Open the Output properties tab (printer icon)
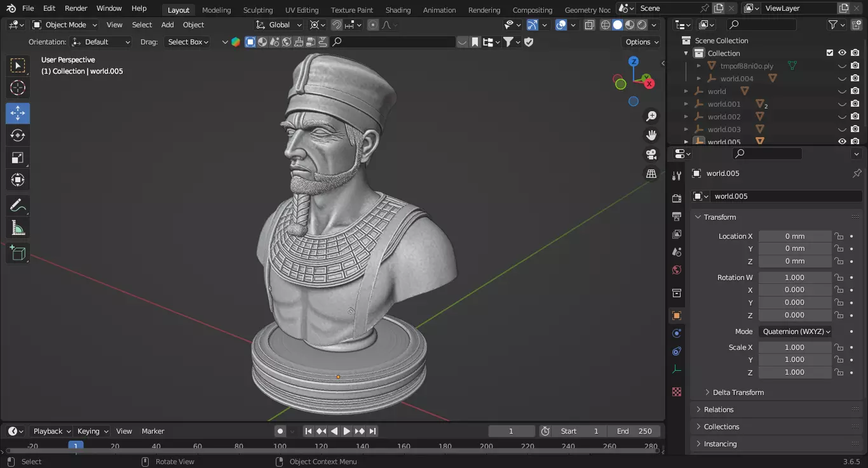The height and width of the screenshot is (468, 868). (x=677, y=217)
